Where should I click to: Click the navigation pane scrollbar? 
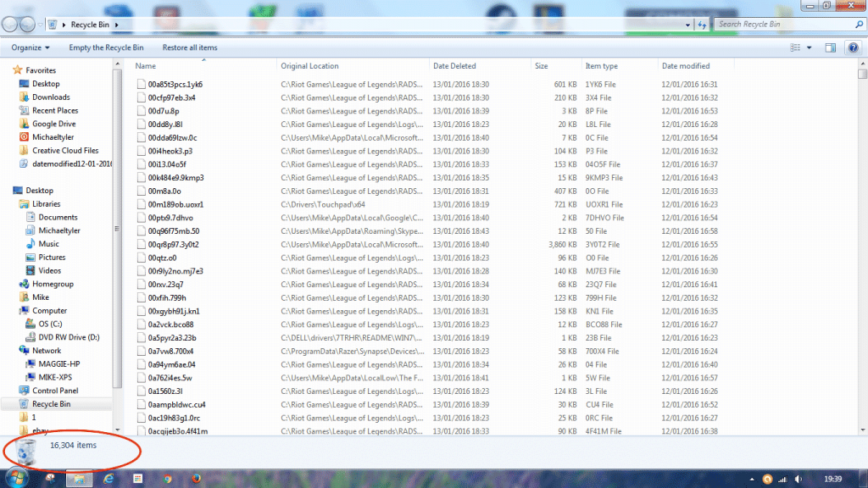point(117,228)
